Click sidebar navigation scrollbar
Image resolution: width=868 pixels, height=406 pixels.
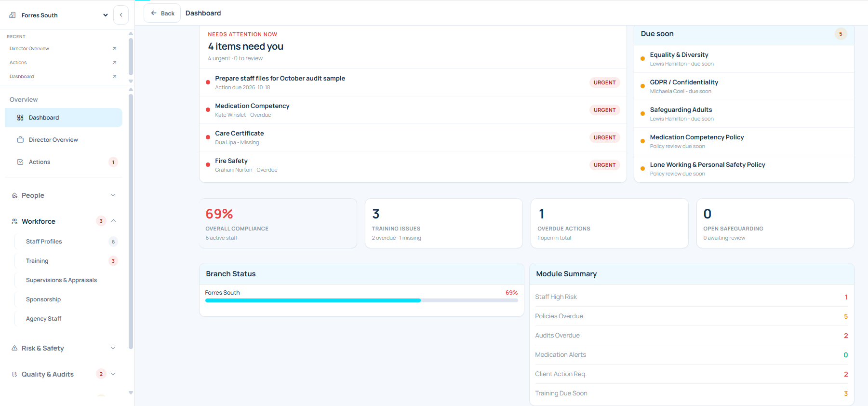131,221
